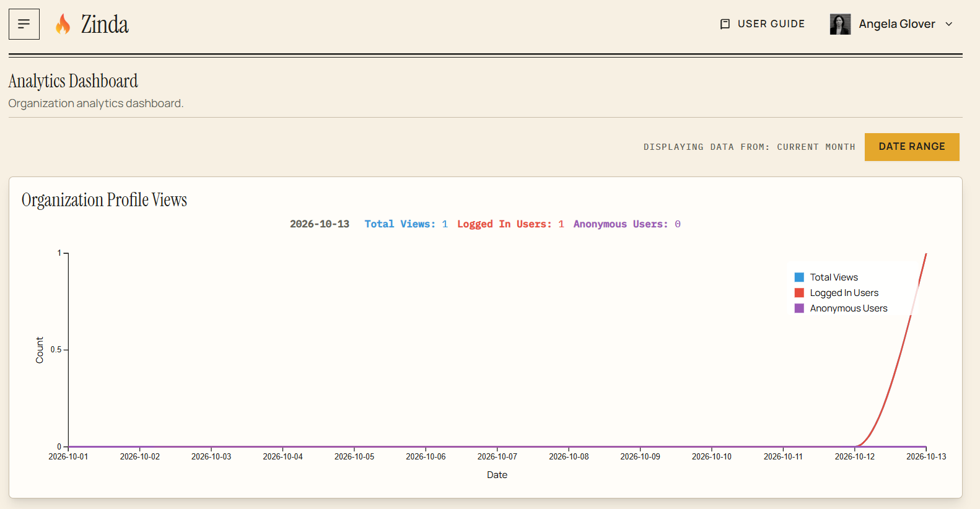Click the Zinda brand name
980x509 pixels.
point(105,25)
